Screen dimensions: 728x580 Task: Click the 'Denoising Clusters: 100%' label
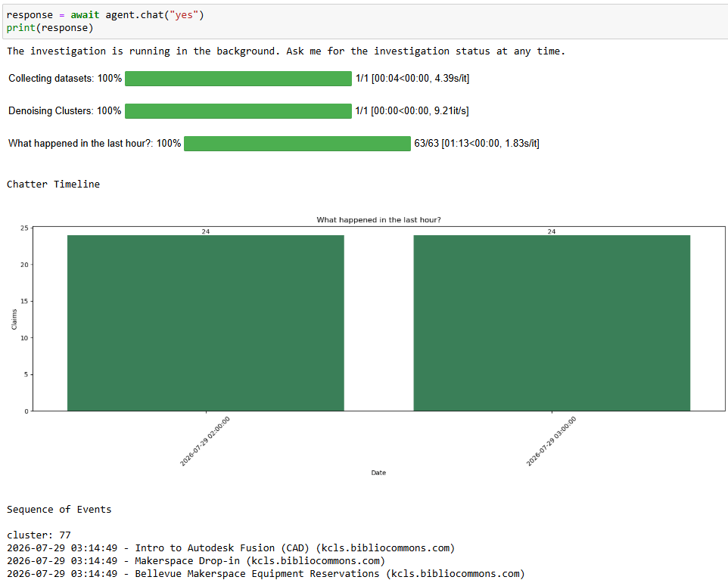coord(65,111)
